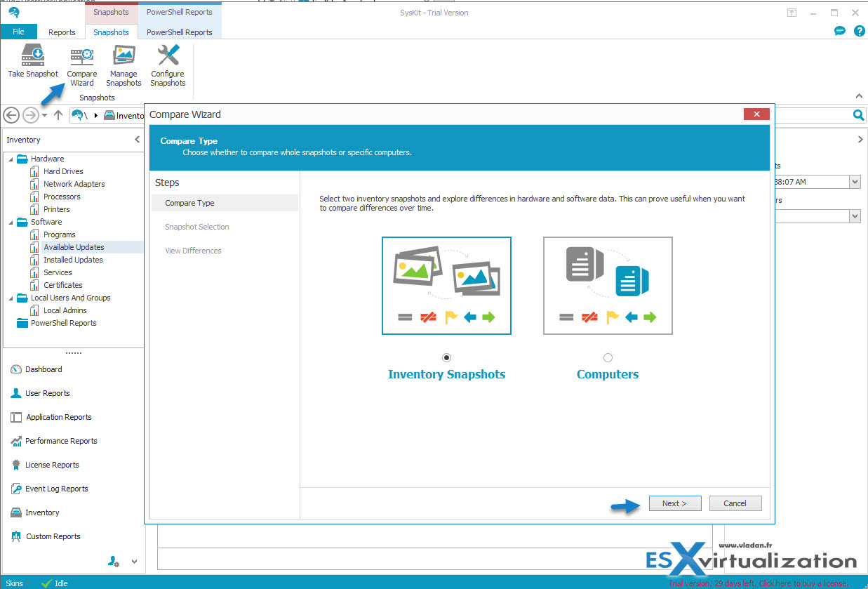
Task: Expand the navigation pane options chevron
Action: coord(134,562)
